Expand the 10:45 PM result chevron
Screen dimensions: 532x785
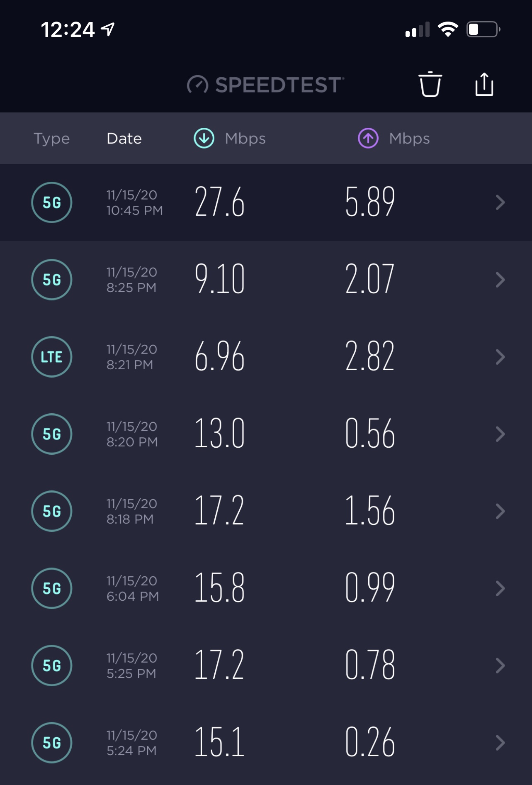click(500, 202)
